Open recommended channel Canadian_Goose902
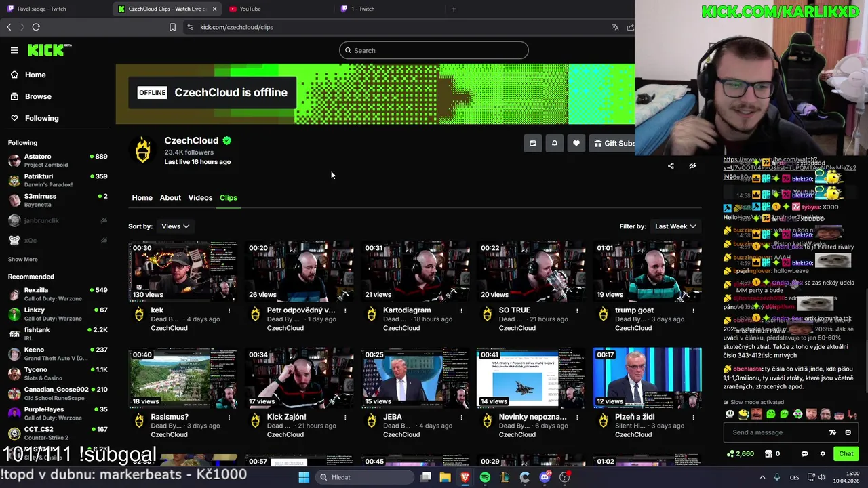868x488 pixels. pos(58,394)
